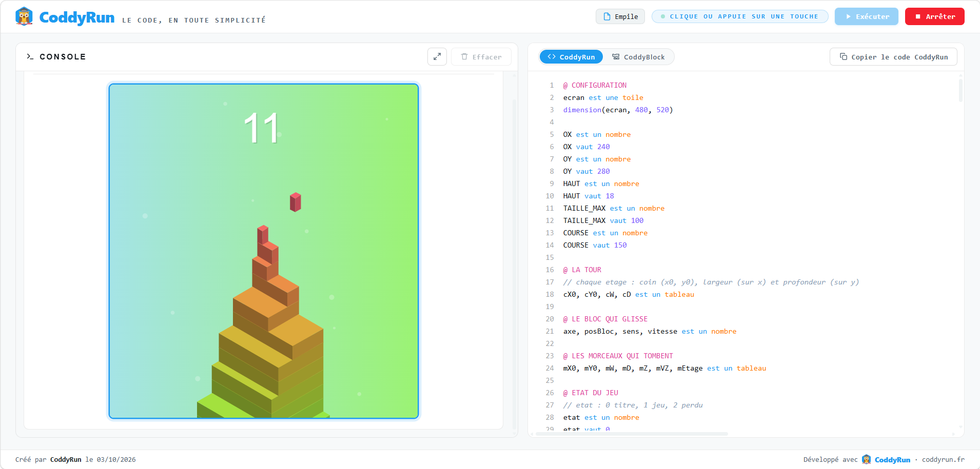
Task: Open the CoddyRun home title link
Action: (x=77, y=17)
